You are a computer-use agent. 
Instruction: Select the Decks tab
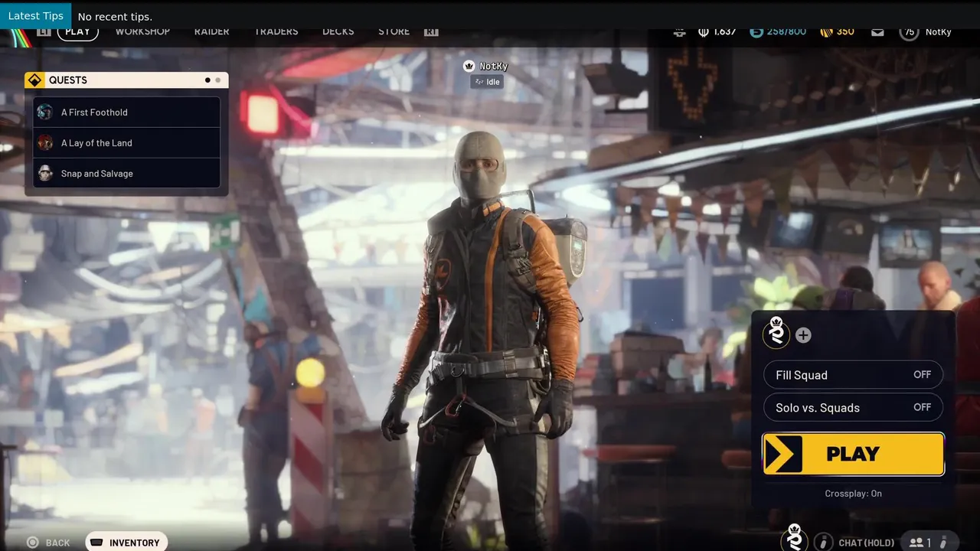click(x=338, y=31)
